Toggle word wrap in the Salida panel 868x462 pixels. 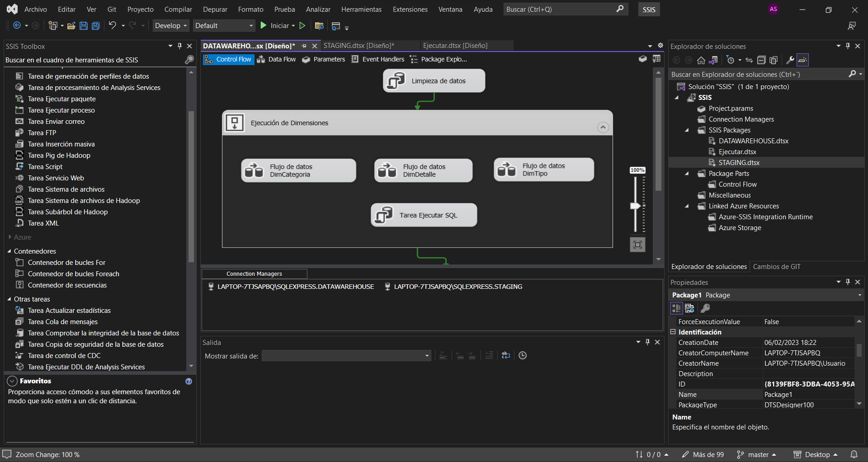click(x=506, y=356)
